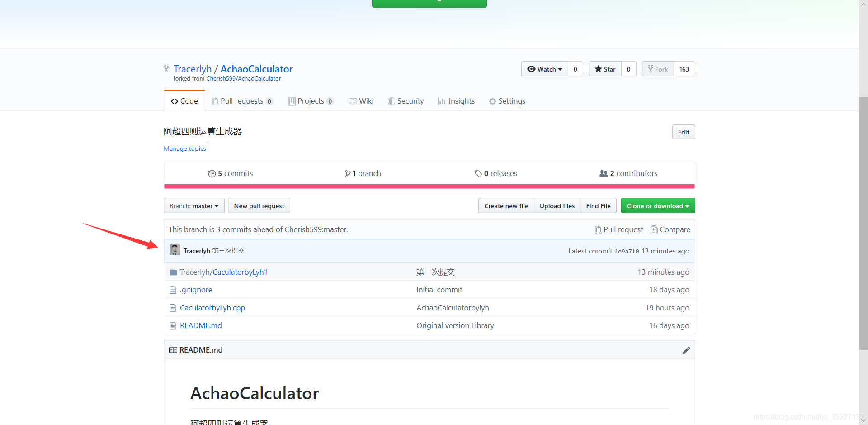868x425 pixels.
Task: Open the Cherish599/AchaoCalculator source link
Action: point(243,79)
